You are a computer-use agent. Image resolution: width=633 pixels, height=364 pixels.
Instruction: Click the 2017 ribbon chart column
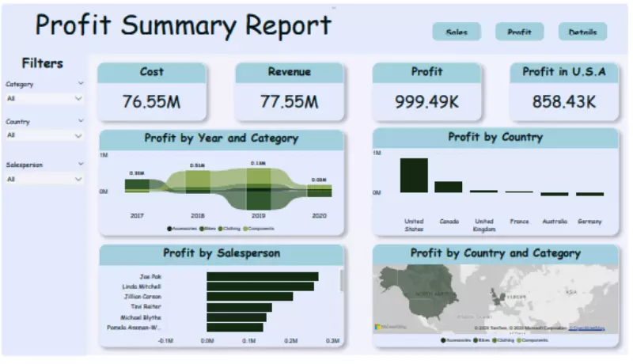point(137,186)
